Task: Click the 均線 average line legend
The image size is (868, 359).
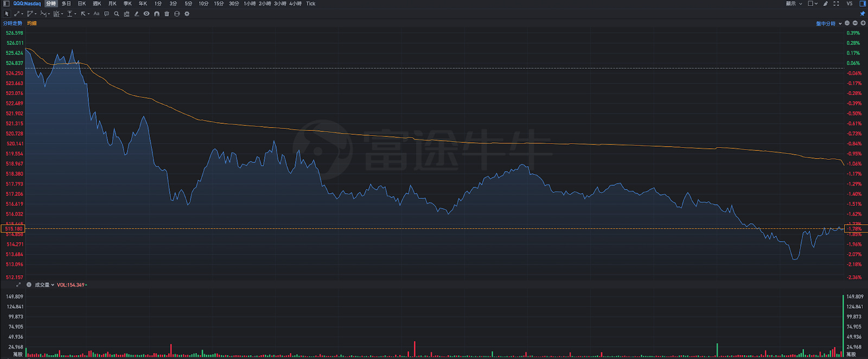Action: tap(32, 23)
